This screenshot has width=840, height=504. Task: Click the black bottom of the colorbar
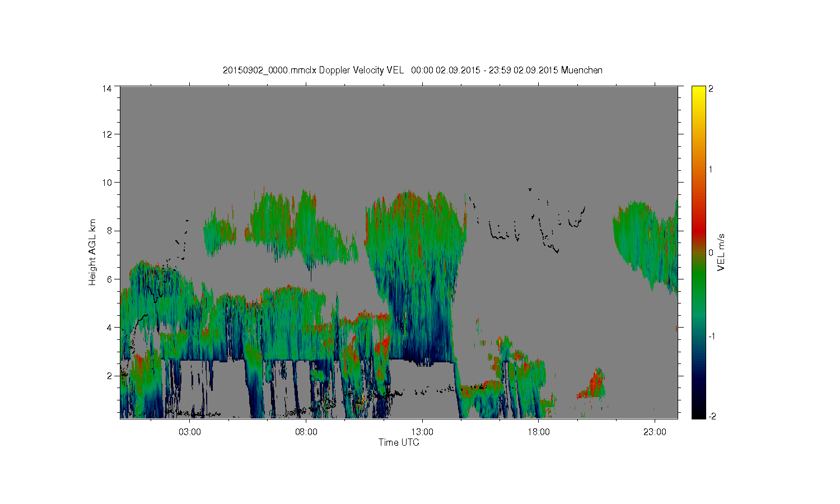(698, 413)
